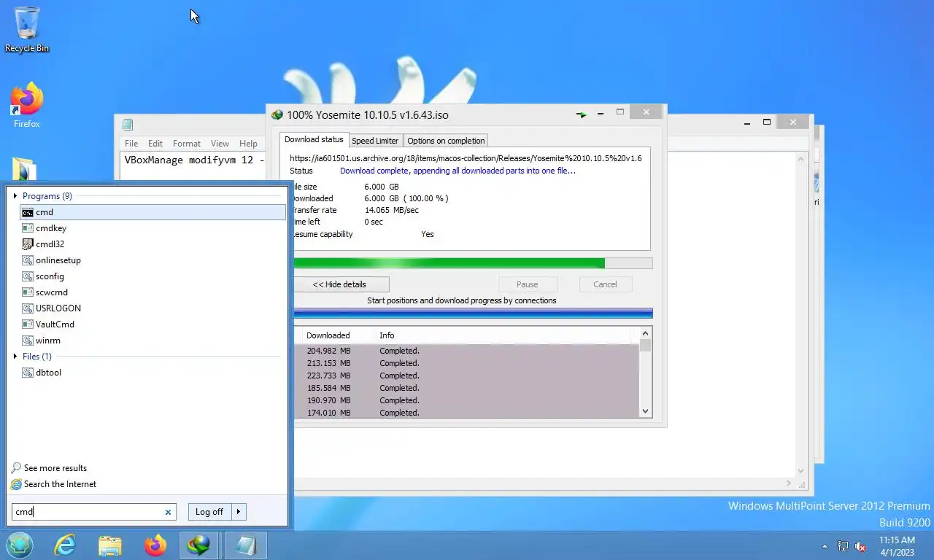Viewport: 934px width, 560px height.
Task: Select the 190.970 MB connection row
Action: click(466, 400)
